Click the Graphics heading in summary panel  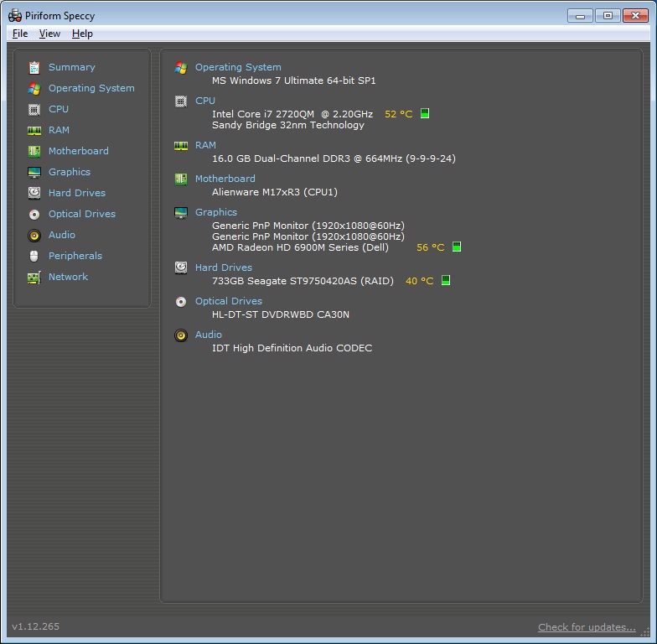tap(216, 212)
